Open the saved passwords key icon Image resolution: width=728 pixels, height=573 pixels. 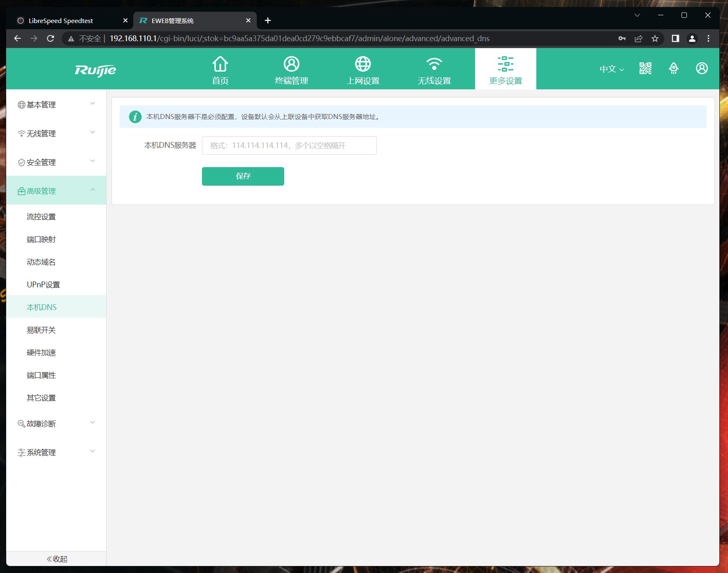tap(622, 39)
